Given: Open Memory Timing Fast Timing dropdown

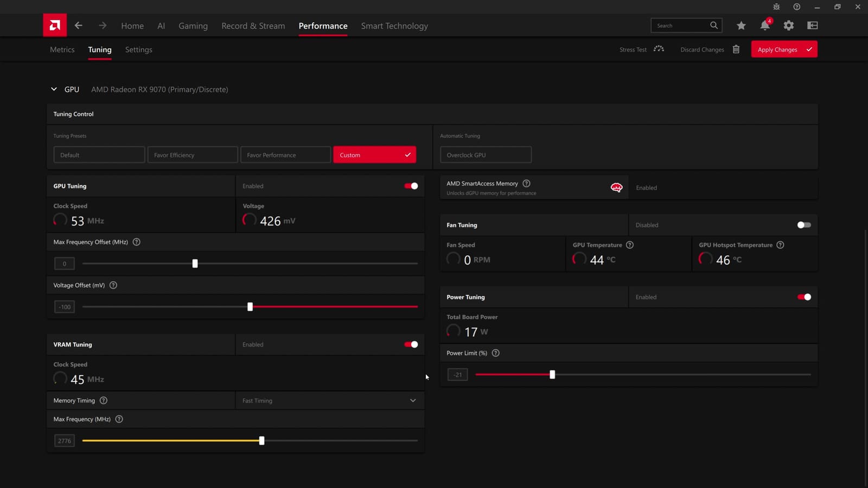Looking at the screenshot, I should [x=330, y=401].
